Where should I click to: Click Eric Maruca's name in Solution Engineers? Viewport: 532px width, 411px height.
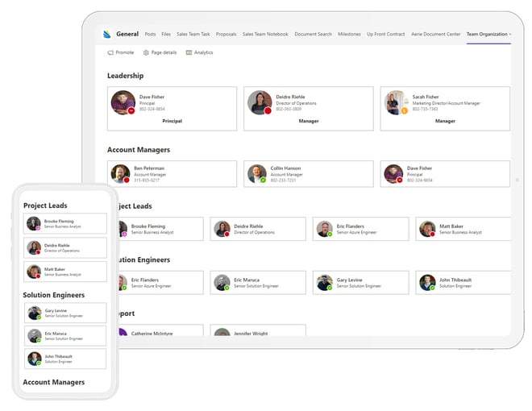click(247, 280)
